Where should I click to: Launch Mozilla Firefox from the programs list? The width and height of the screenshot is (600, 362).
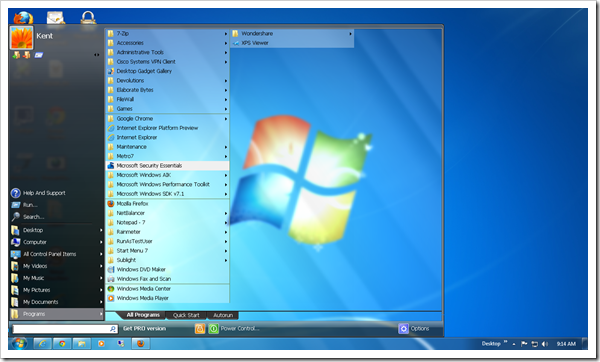167,204
